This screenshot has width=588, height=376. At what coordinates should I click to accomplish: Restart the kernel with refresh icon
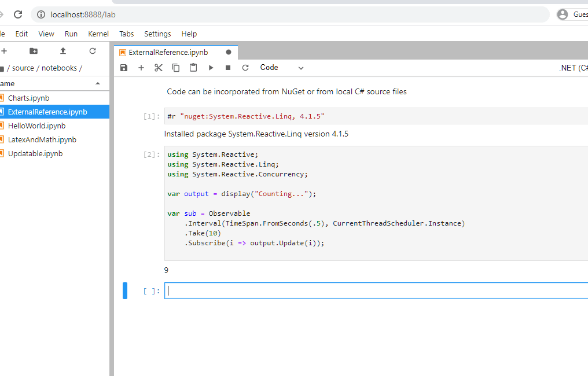245,68
